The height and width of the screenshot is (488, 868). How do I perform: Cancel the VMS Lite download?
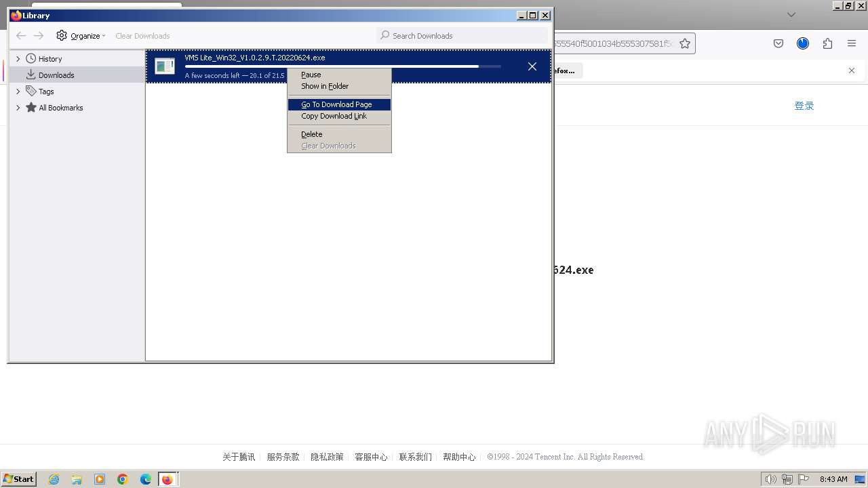[x=532, y=66]
